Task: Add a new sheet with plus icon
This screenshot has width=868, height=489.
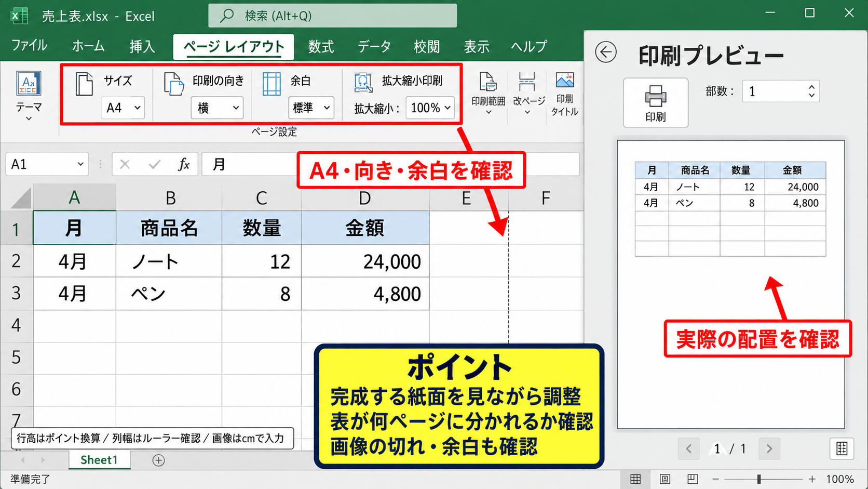Action: (x=158, y=460)
